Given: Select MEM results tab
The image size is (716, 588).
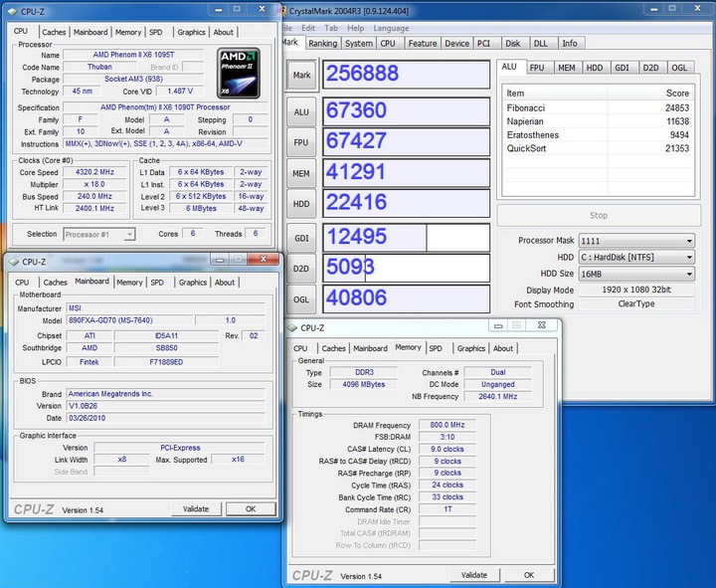Looking at the screenshot, I should [566, 68].
